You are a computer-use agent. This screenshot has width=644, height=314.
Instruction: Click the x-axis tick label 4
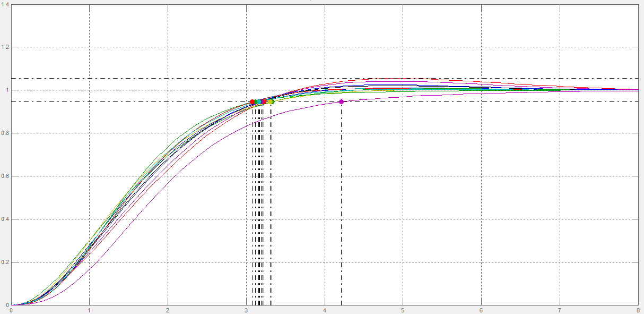(324, 310)
